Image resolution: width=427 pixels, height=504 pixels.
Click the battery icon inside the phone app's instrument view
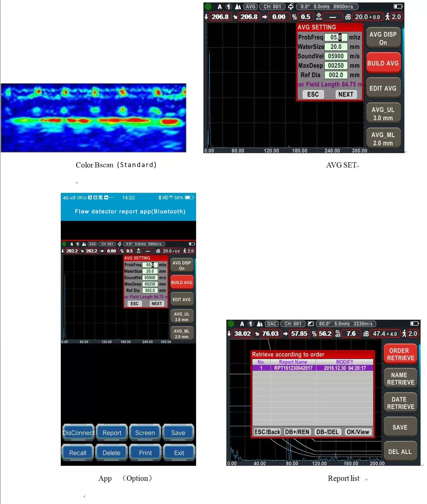coord(192,244)
